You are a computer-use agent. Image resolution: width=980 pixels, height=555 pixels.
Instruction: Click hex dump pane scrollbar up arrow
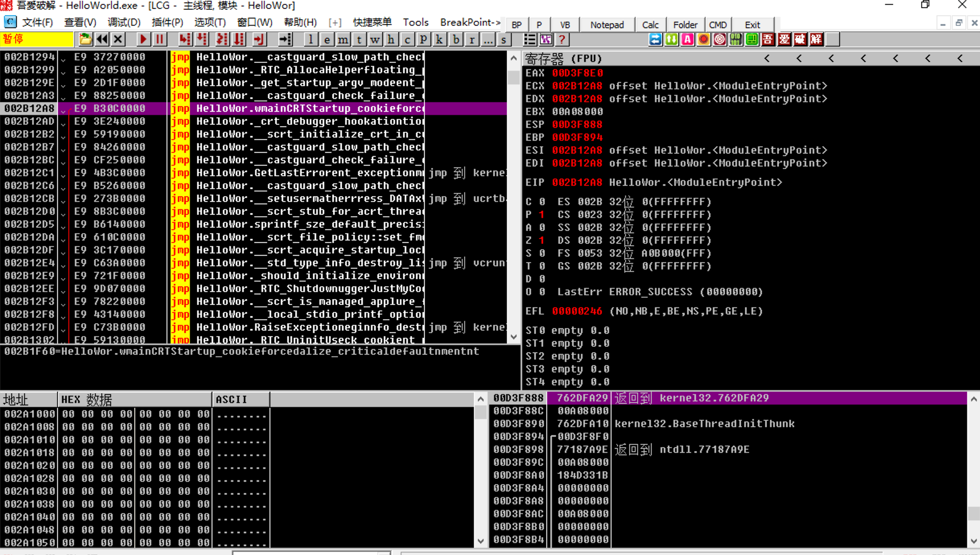coord(481,399)
